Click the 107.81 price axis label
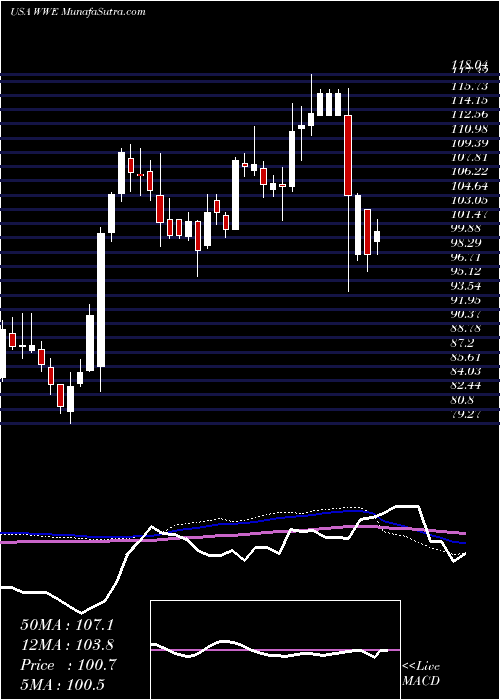500x700 pixels. click(x=472, y=157)
